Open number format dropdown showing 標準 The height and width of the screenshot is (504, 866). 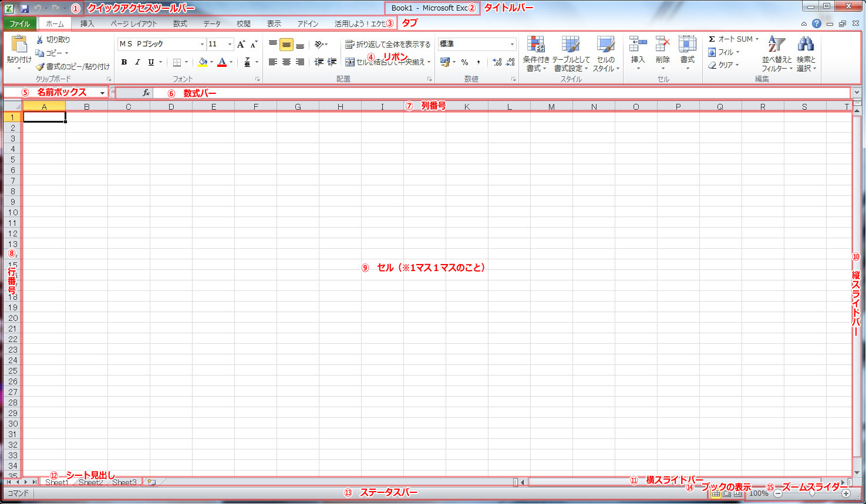click(512, 44)
